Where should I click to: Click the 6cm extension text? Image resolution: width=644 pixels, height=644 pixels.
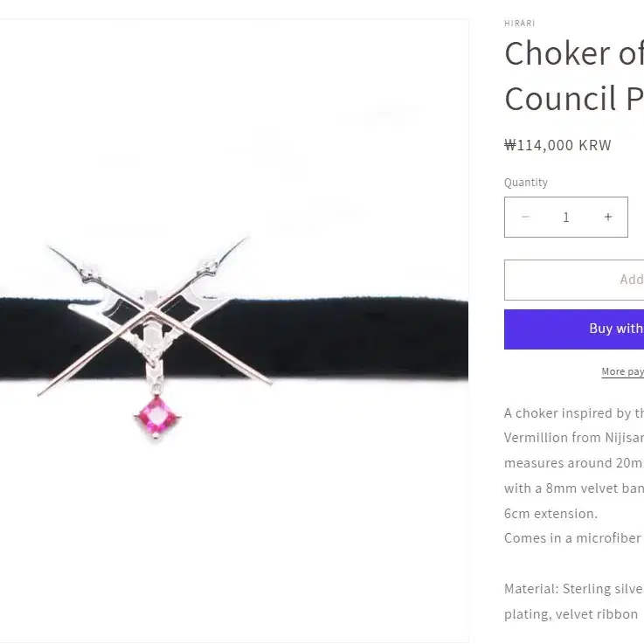coord(551,514)
